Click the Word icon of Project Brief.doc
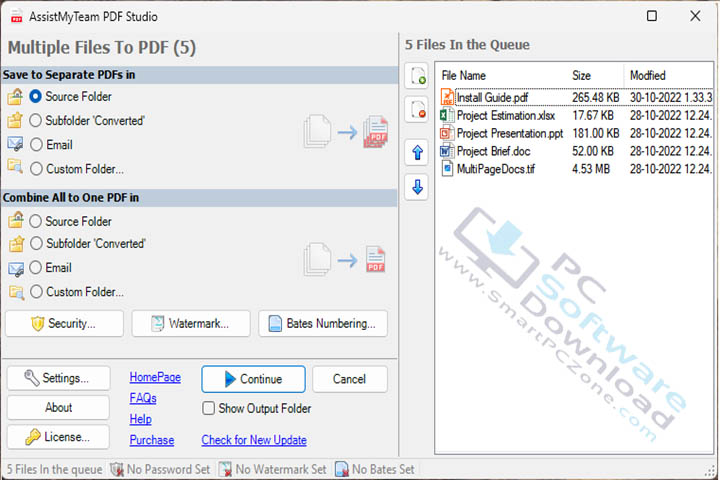 tap(447, 151)
